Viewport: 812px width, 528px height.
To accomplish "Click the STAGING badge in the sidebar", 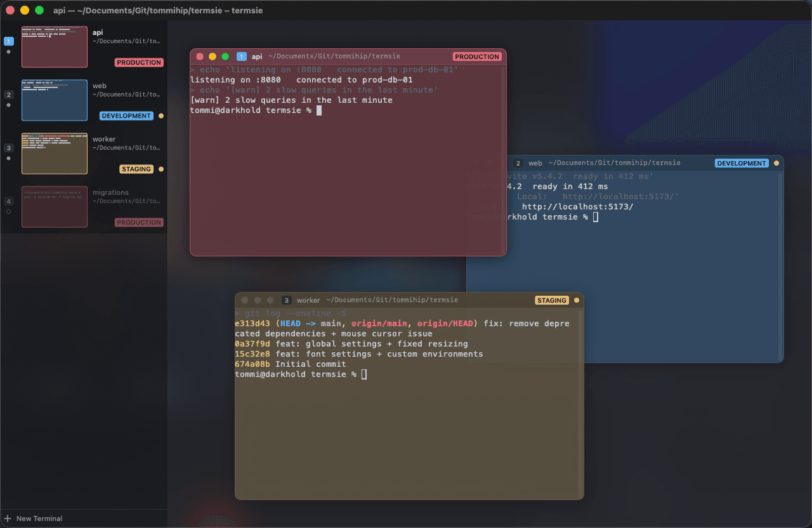I will pyautogui.click(x=136, y=169).
